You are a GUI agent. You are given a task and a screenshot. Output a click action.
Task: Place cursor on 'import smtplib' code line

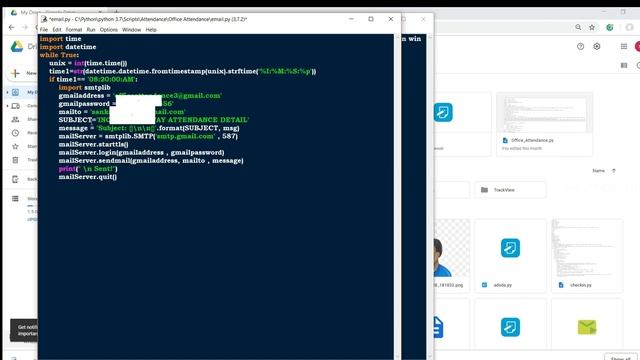pos(84,87)
